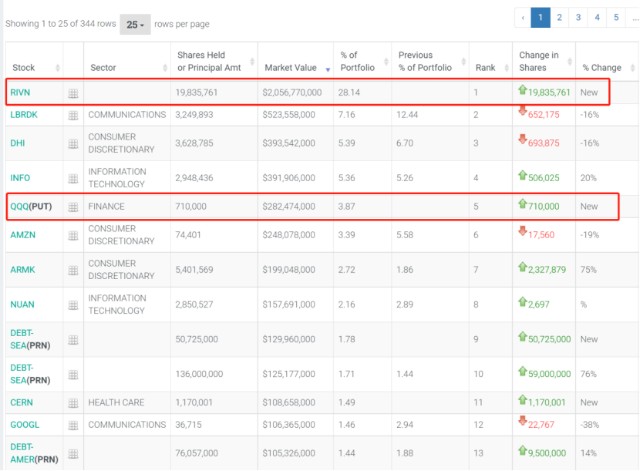
Task: Sort by Shares Held or Principal Amt
Action: pyautogui.click(x=214, y=61)
